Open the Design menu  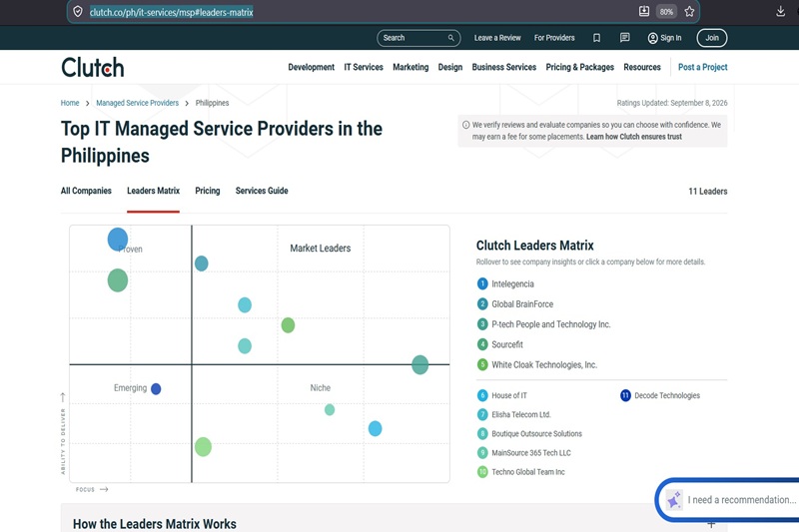click(x=450, y=67)
